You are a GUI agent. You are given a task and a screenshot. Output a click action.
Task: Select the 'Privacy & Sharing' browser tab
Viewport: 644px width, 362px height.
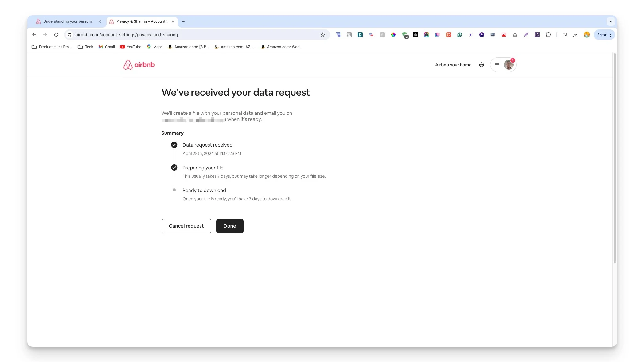tap(139, 21)
